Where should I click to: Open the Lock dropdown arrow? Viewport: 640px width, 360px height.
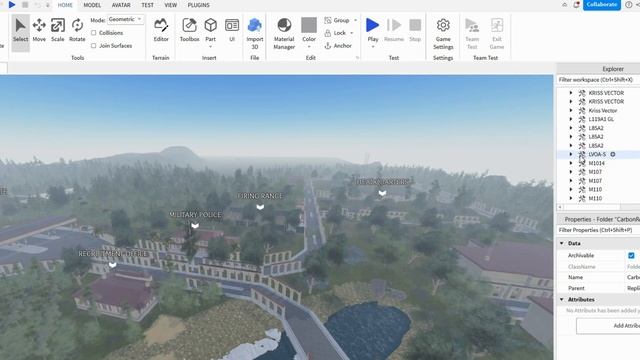352,33
